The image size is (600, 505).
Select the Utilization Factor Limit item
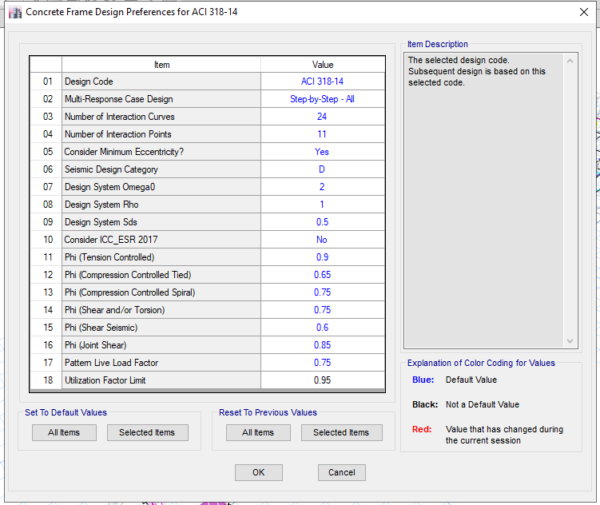pos(161,381)
